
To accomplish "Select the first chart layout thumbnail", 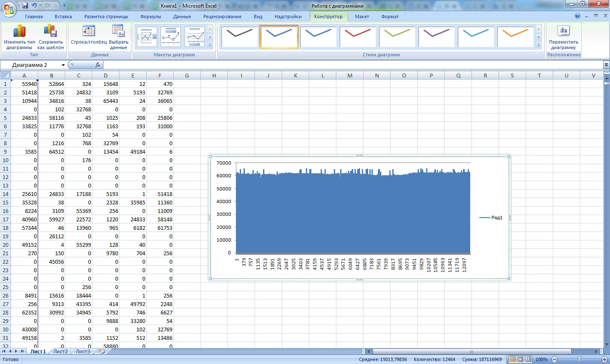I will click(x=147, y=37).
